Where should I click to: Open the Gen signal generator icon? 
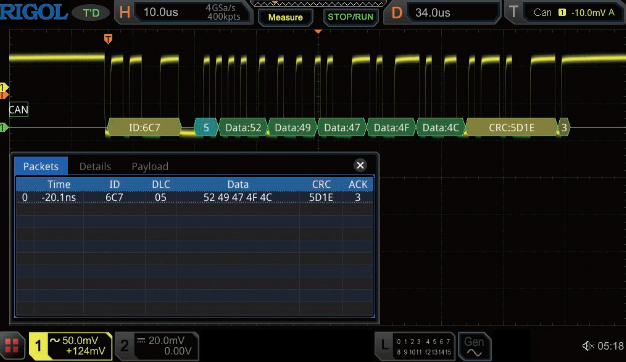click(x=474, y=346)
